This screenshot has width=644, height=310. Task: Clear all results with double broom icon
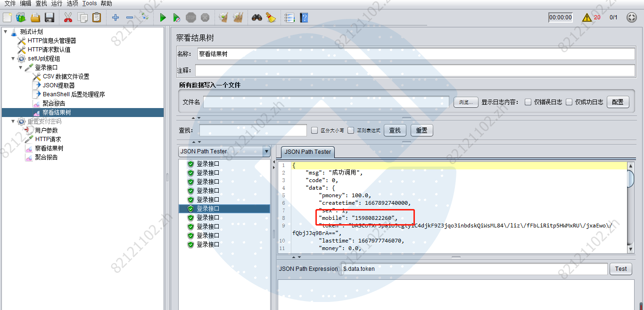point(238,17)
